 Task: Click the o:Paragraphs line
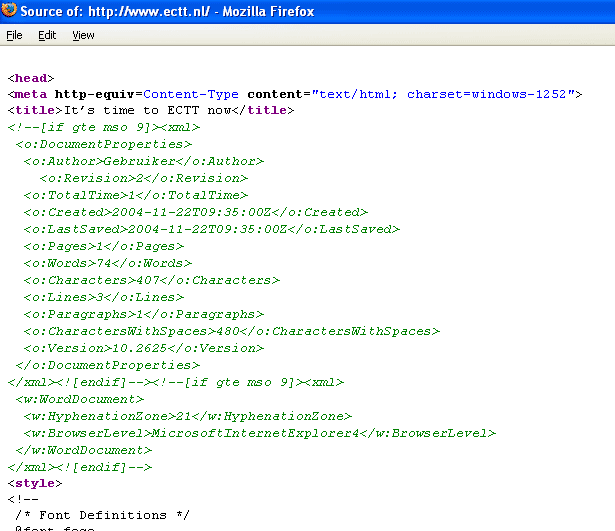144,314
